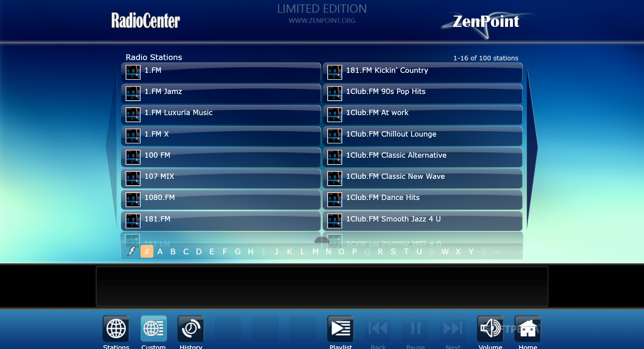Play 1Club.FM At work station
Viewport: 644px width, 349px height.
tap(423, 115)
